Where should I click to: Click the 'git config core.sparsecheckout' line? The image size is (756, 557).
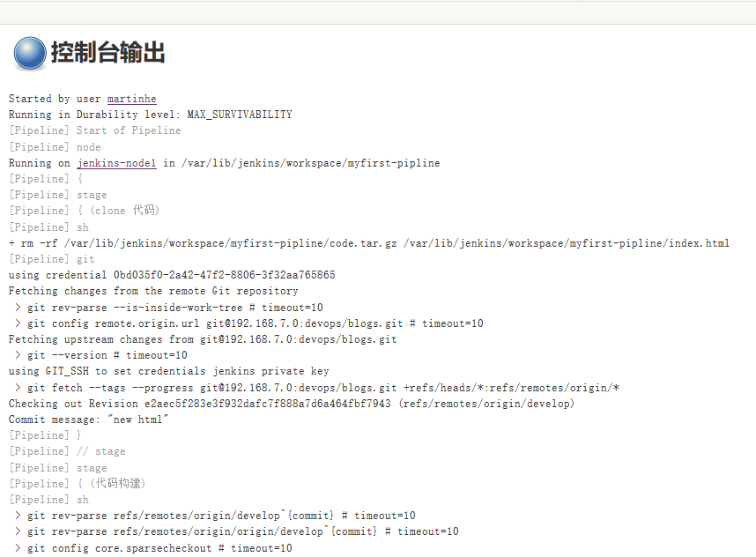152,548
